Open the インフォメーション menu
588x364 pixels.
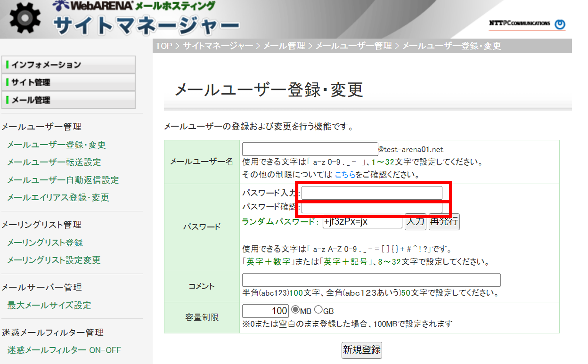pos(68,65)
